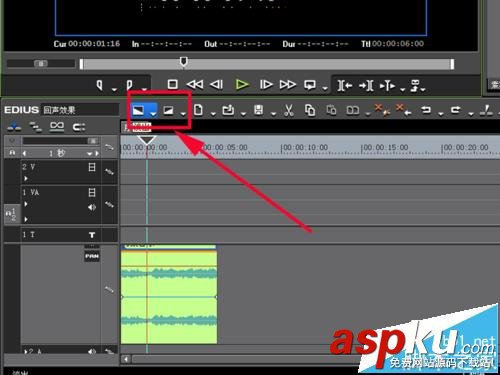This screenshot has height=375, width=500.
Task: Click the timeline ruler at 00:00:10:00
Action: tap(304, 147)
